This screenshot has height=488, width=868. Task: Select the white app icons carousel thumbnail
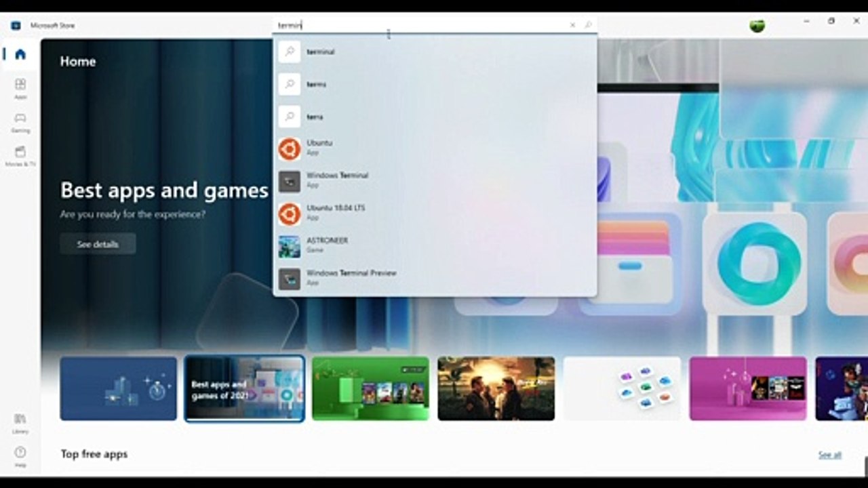[x=622, y=389]
